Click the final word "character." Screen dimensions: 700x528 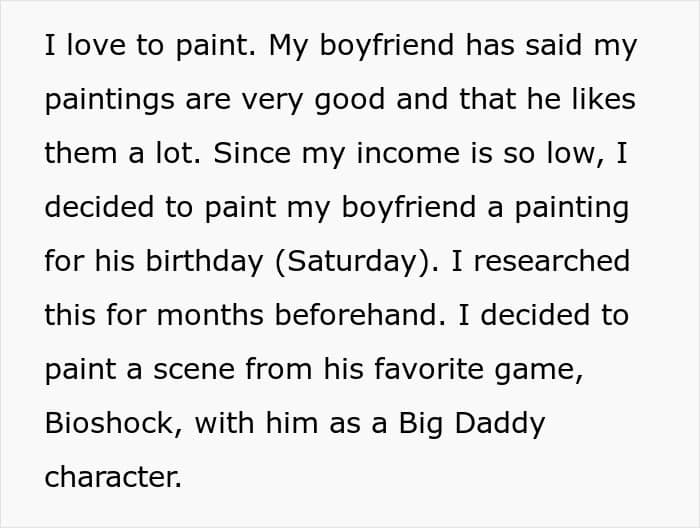[113, 477]
